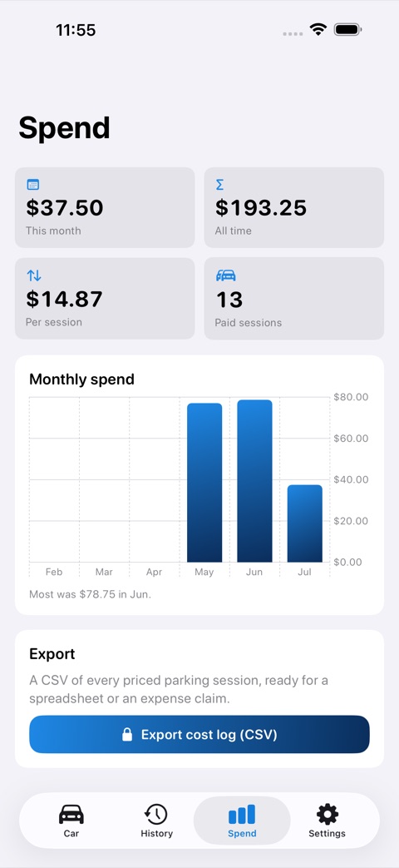Screen dimensions: 399x868
Task: Tap Export cost log (CSV) button
Action: click(199, 735)
